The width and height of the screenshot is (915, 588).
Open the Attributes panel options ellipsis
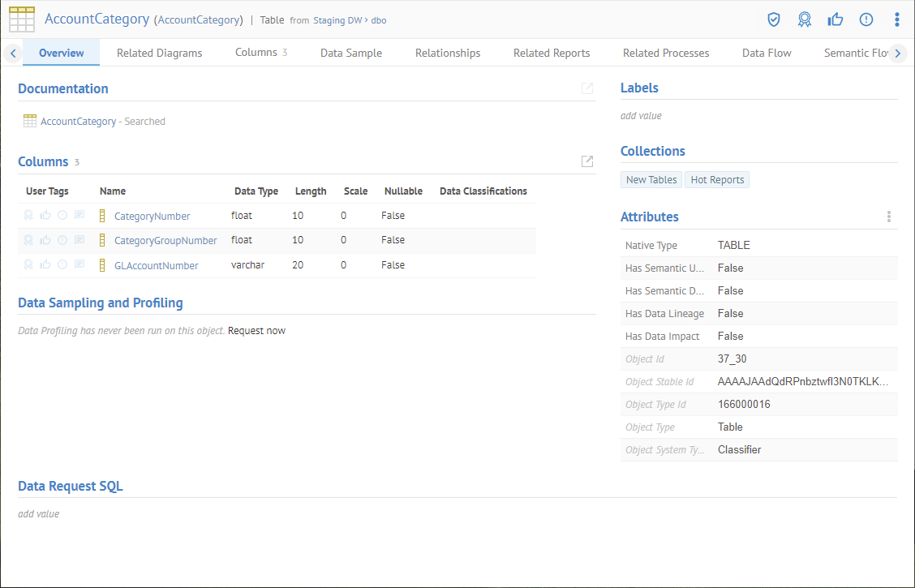[889, 217]
